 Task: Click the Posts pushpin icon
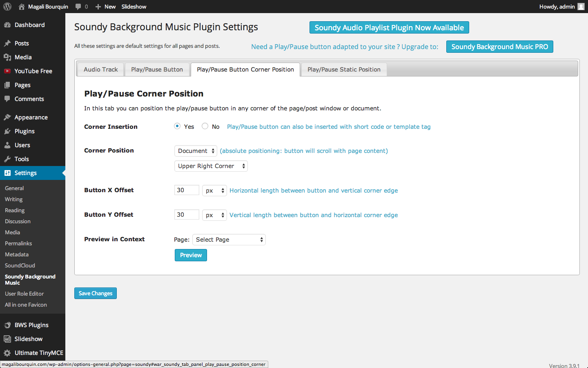click(x=7, y=43)
